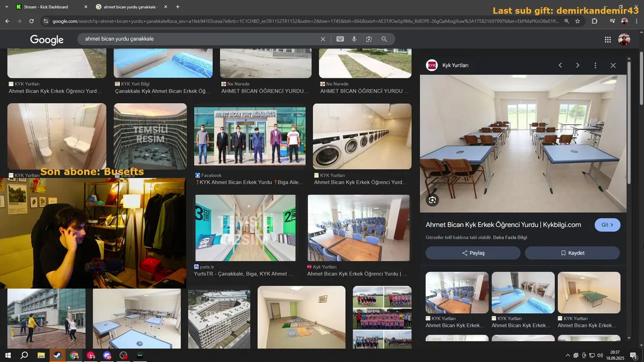
Task: Open the taskbar clock showing 20:37
Action: [615, 355]
